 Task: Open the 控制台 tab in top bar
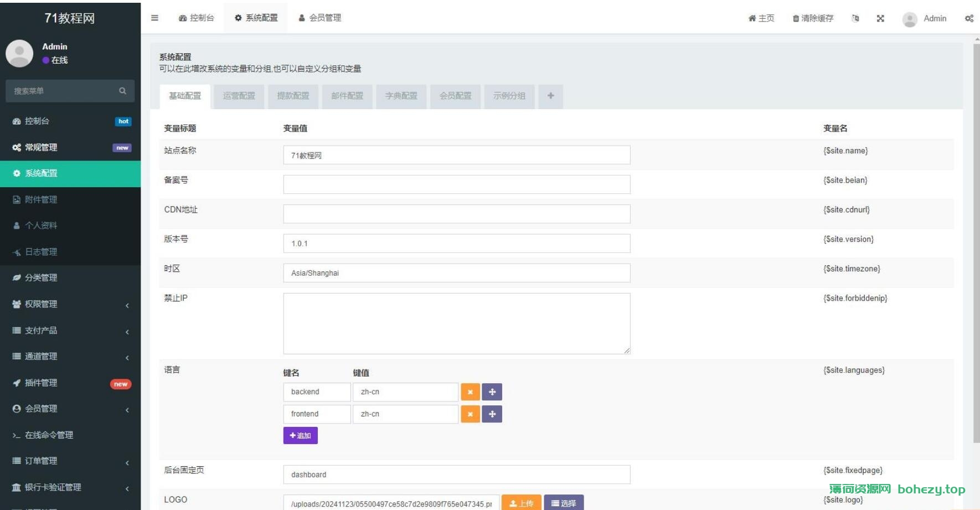coord(196,18)
